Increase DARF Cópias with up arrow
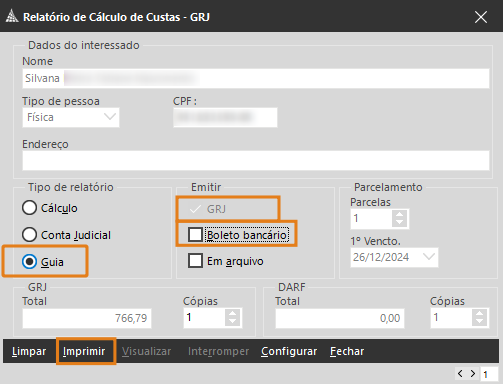The height and width of the screenshot is (384, 503). (x=479, y=313)
